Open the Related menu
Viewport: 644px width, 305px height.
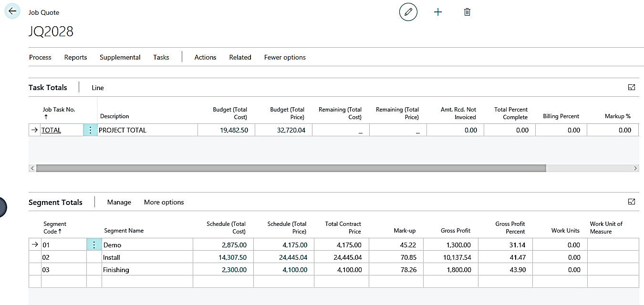click(240, 57)
